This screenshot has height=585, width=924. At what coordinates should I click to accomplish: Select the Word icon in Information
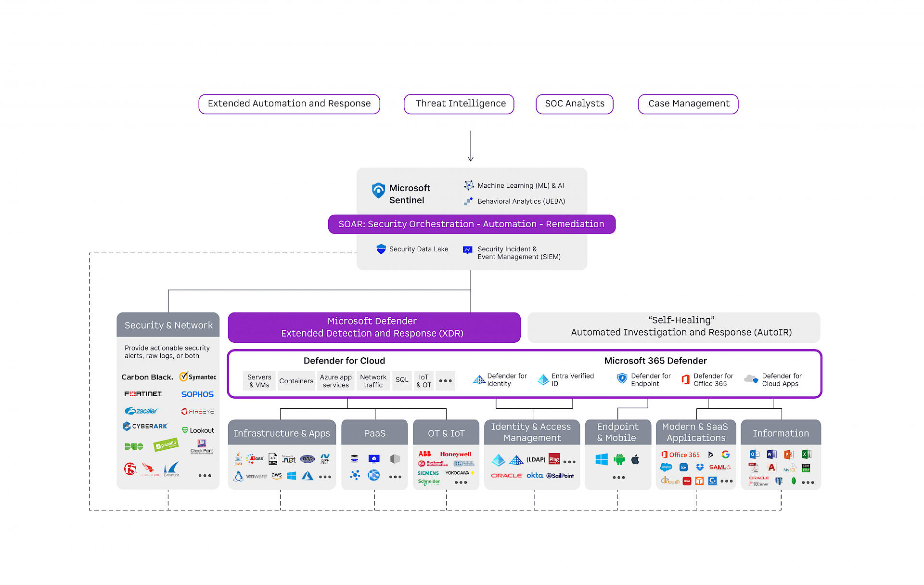(771, 454)
